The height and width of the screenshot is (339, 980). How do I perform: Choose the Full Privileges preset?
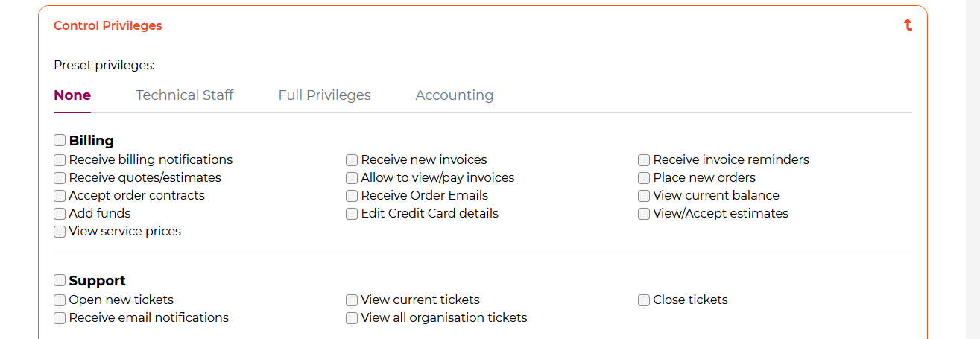(324, 95)
